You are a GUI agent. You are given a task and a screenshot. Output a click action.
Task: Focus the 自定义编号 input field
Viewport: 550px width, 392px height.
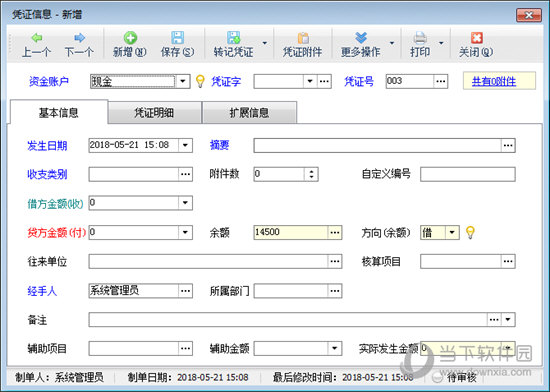[468, 174]
